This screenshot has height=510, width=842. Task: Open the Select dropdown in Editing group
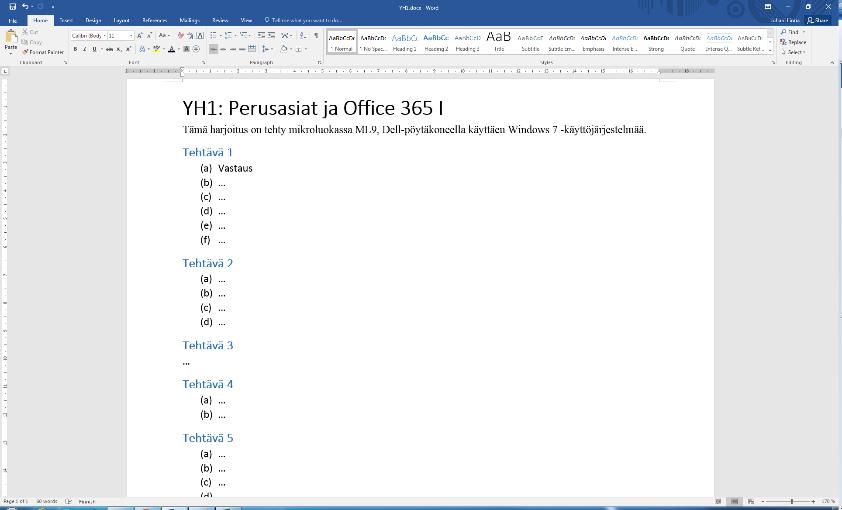coord(793,52)
